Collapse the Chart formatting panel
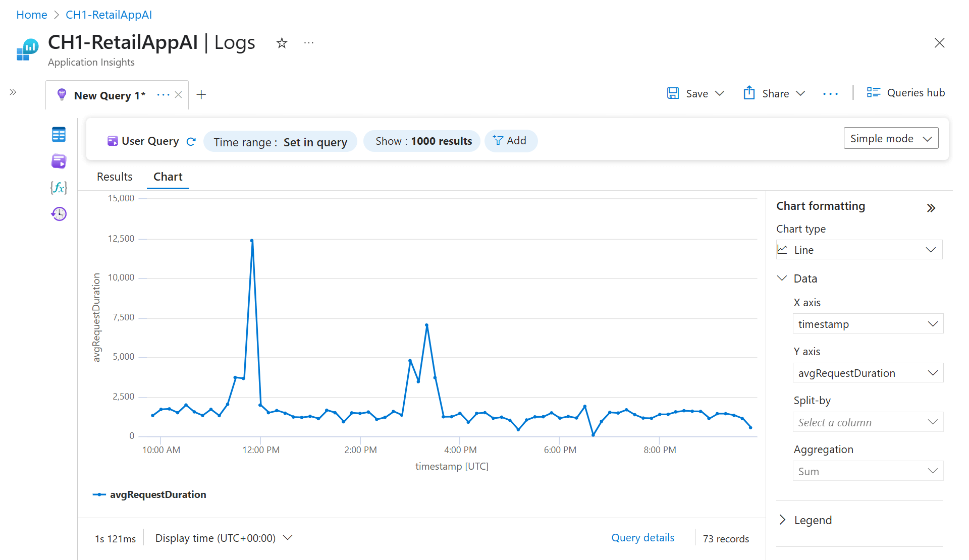Viewport: 969px width, 560px height. coord(931,208)
